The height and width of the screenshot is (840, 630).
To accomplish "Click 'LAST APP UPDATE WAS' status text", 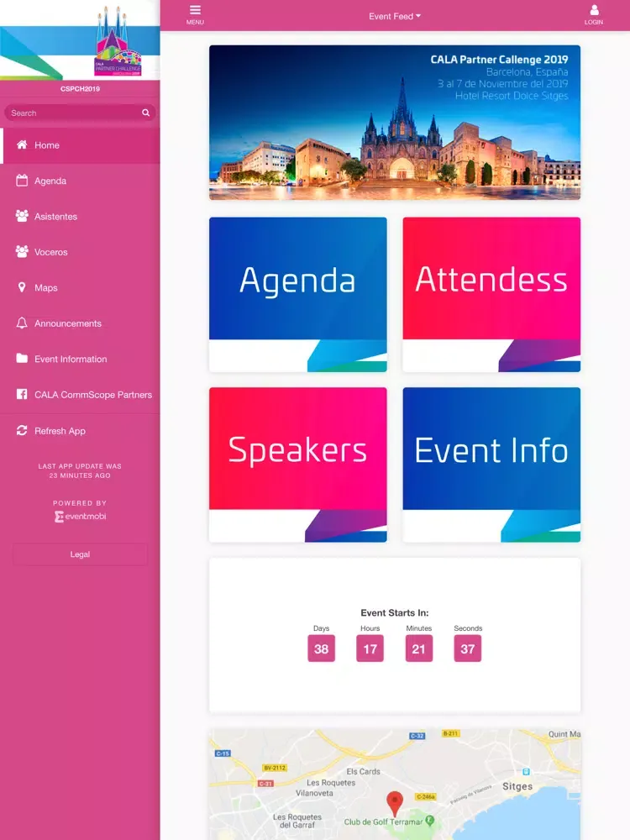I will pos(80,466).
